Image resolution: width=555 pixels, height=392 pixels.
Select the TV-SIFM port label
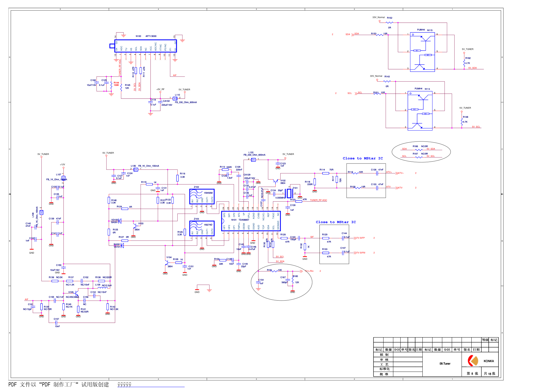pos(361,253)
